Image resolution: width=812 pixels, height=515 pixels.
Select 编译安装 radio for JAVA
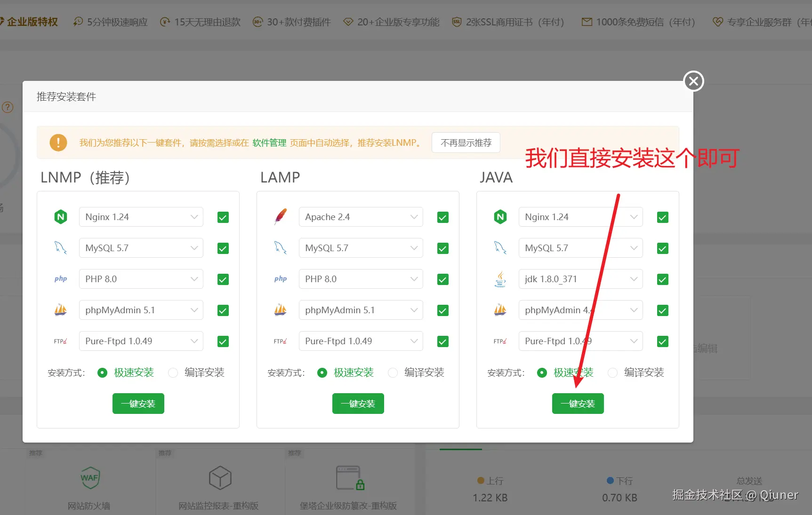click(x=612, y=372)
